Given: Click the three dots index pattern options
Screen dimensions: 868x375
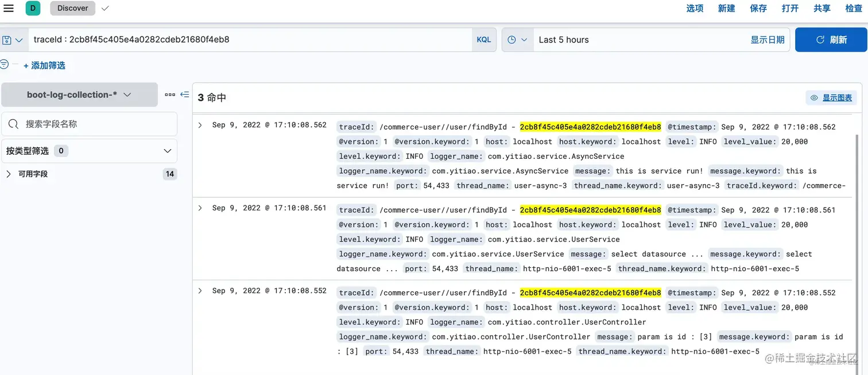Looking at the screenshot, I should [170, 95].
